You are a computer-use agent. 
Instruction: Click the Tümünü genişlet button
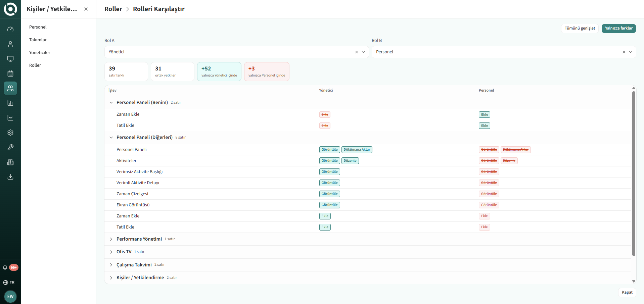click(x=580, y=28)
